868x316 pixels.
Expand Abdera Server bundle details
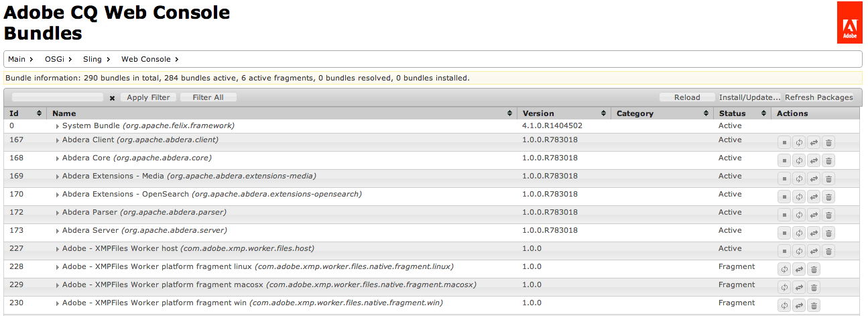coord(58,231)
